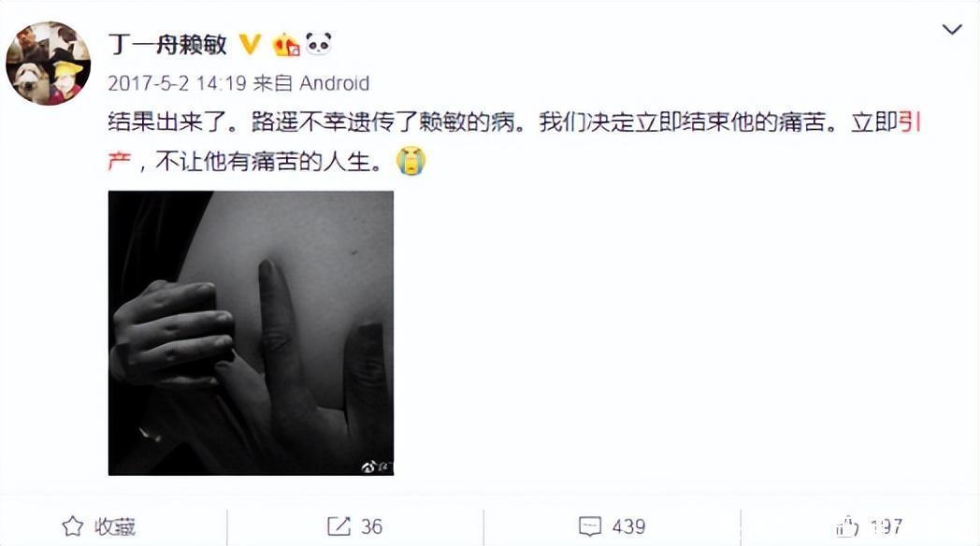
Task: Toggle the 收藏 favorite label
Action: 115,526
